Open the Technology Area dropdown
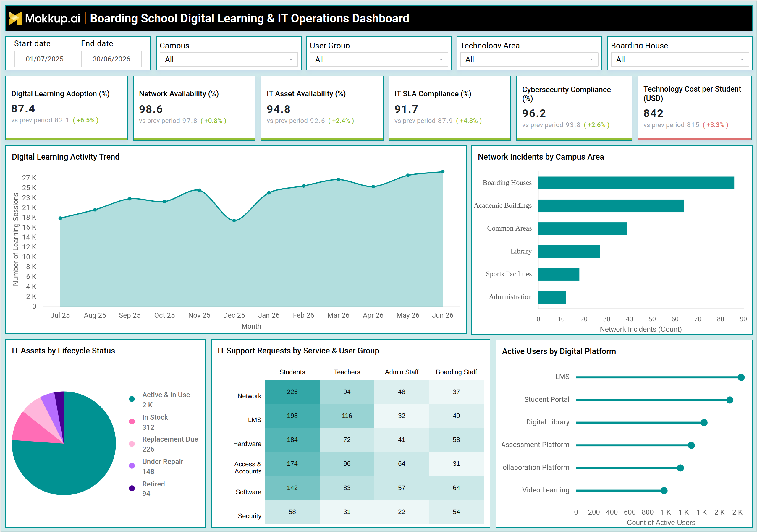757x532 pixels. [x=529, y=59]
